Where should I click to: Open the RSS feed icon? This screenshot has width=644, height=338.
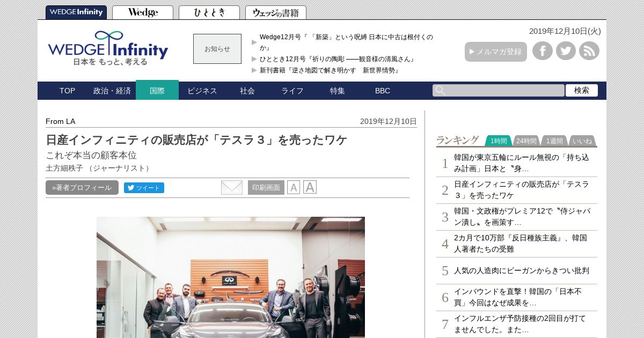click(x=589, y=51)
